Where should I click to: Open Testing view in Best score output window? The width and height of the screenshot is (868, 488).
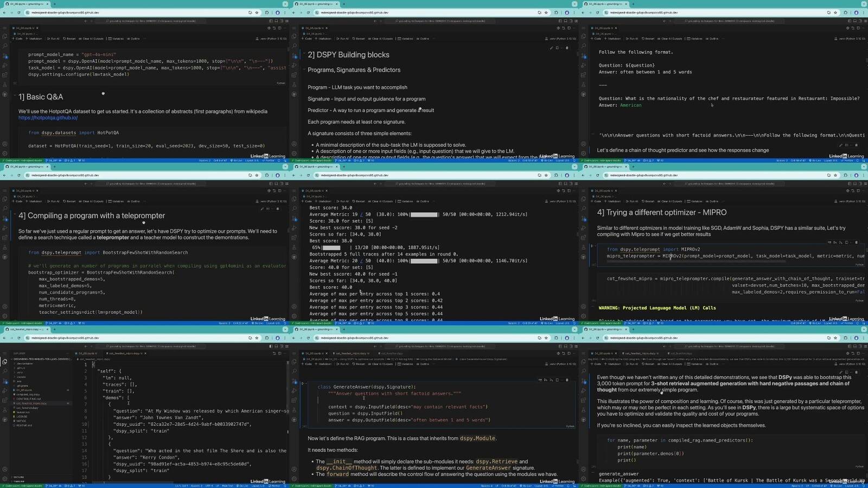(x=294, y=247)
